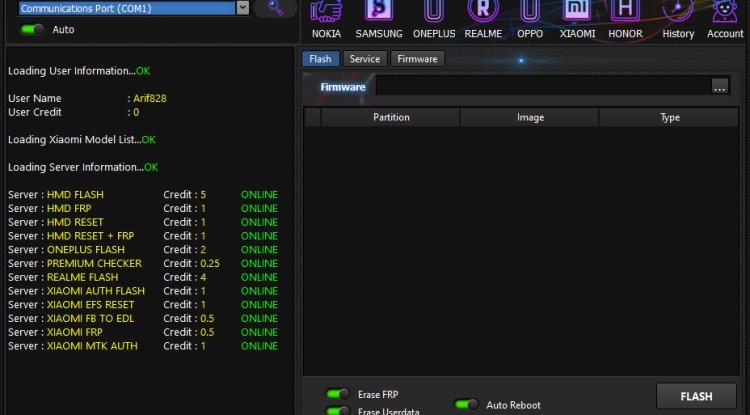The image size is (750, 415).
Task: Expand the Communications Port dropdown arrow
Action: 243,8
